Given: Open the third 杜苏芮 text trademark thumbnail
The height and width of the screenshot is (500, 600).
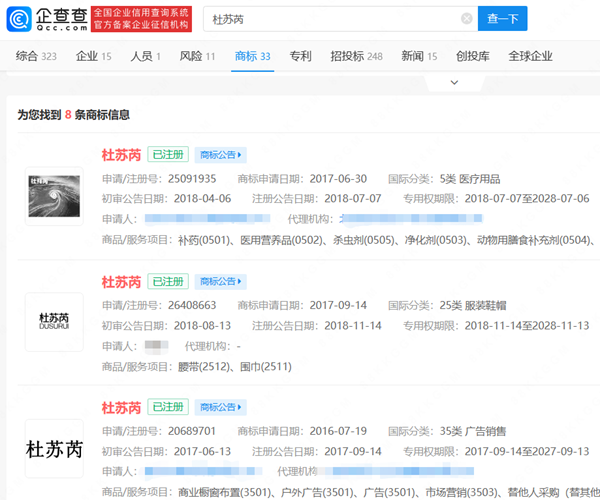Looking at the screenshot, I should (x=54, y=448).
